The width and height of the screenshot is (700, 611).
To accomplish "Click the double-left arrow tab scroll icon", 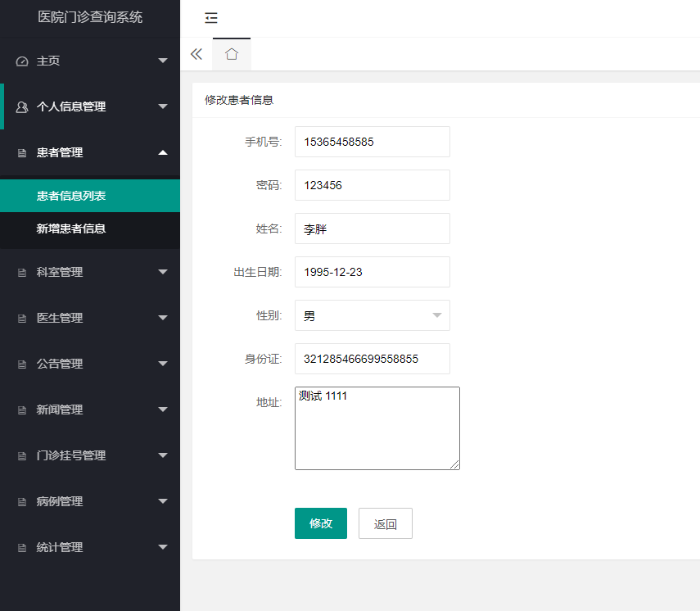I will (196, 54).
